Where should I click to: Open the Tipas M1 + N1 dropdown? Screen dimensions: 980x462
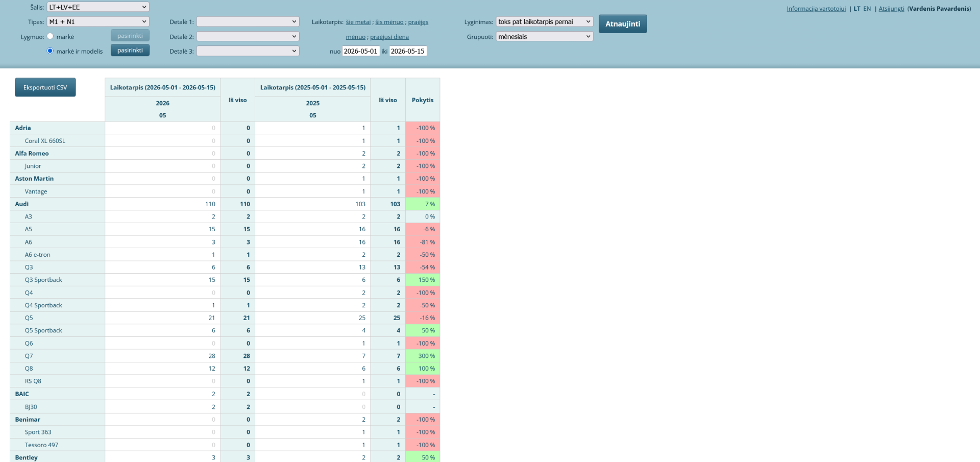click(x=98, y=21)
